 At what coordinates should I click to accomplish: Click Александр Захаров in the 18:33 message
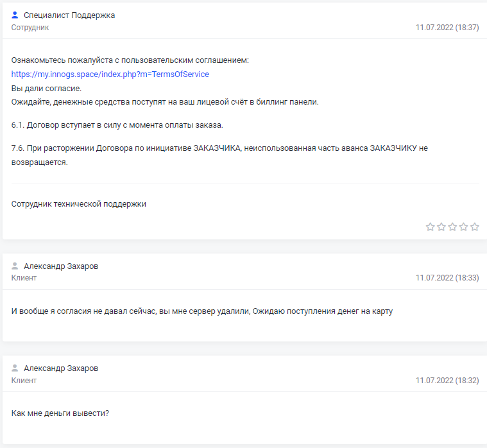click(x=61, y=266)
